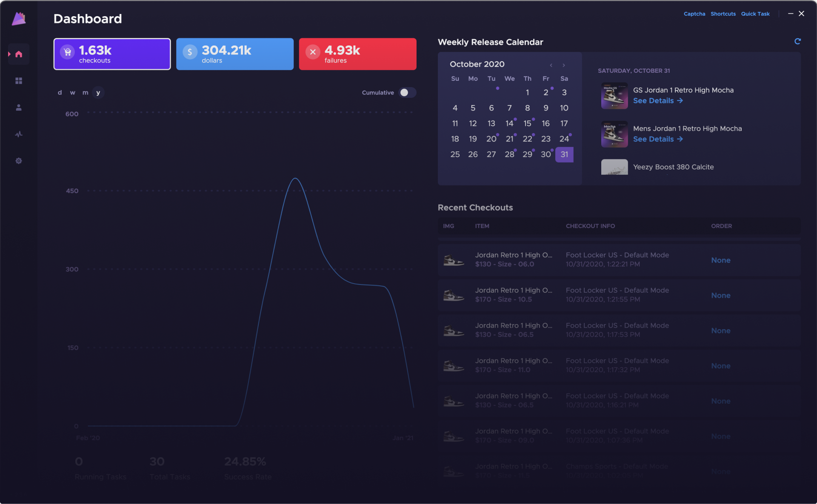The width and height of the screenshot is (817, 504).
Task: Select the 304.21k dollars card
Action: [x=235, y=54]
